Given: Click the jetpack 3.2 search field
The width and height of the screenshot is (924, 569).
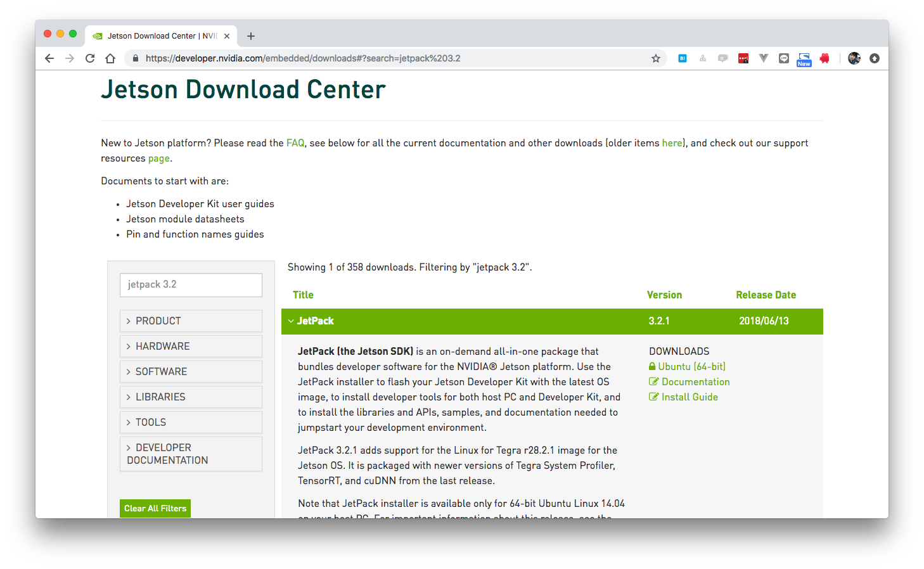Looking at the screenshot, I should (x=191, y=285).
